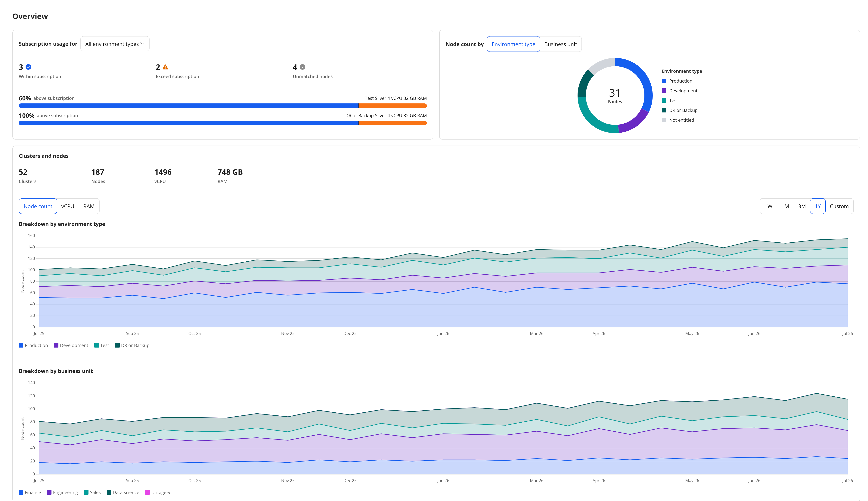868x501 pixels.
Task: Click the 748 GB RAM value
Action: click(230, 172)
